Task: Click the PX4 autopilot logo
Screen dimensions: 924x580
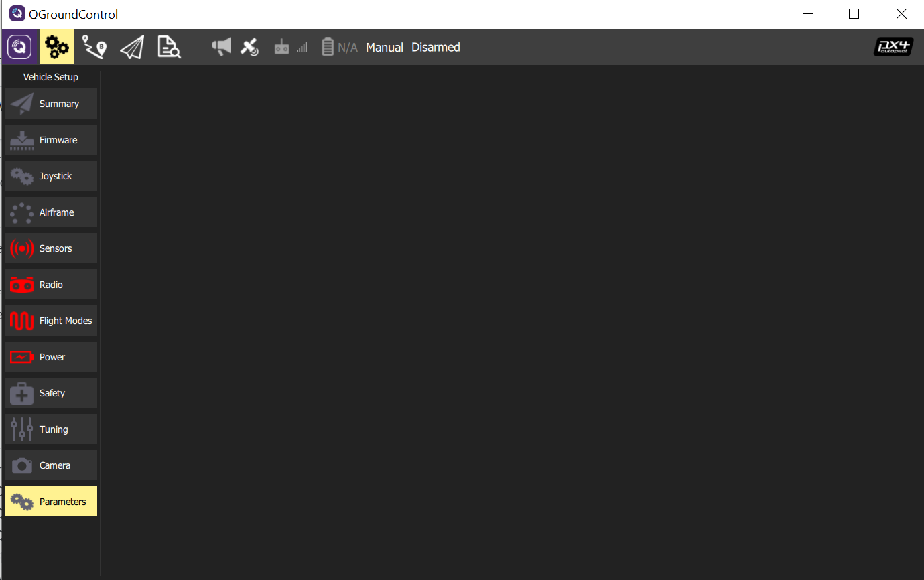Action: 893,47
